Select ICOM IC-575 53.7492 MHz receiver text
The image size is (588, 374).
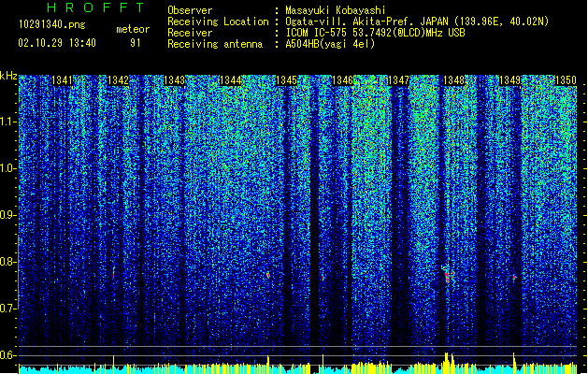(375, 33)
